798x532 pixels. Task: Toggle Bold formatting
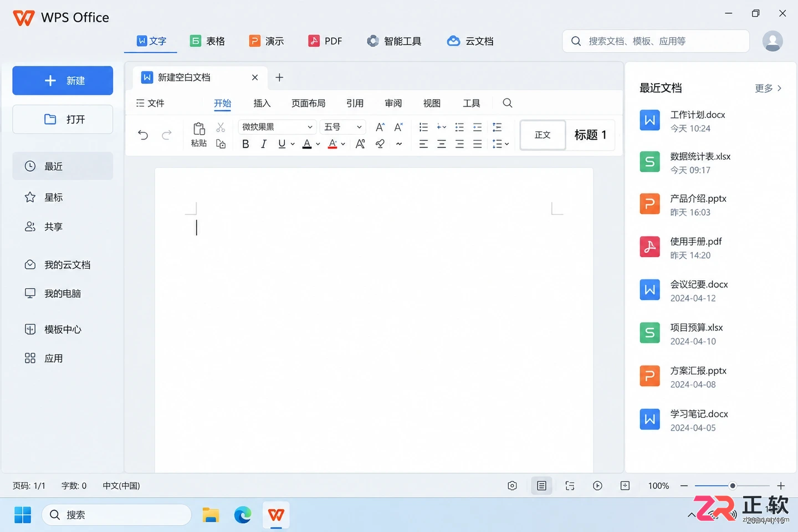click(x=245, y=144)
